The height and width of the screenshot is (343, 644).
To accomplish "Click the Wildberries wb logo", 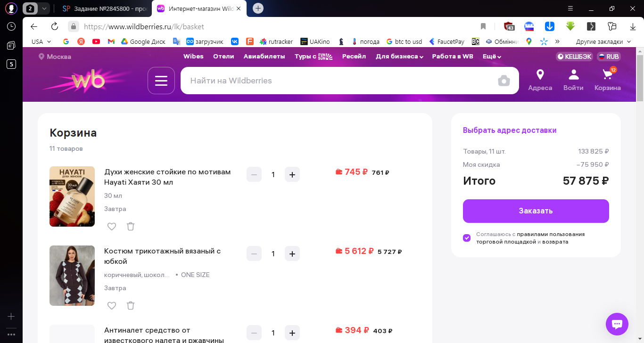I will pyautogui.click(x=88, y=81).
